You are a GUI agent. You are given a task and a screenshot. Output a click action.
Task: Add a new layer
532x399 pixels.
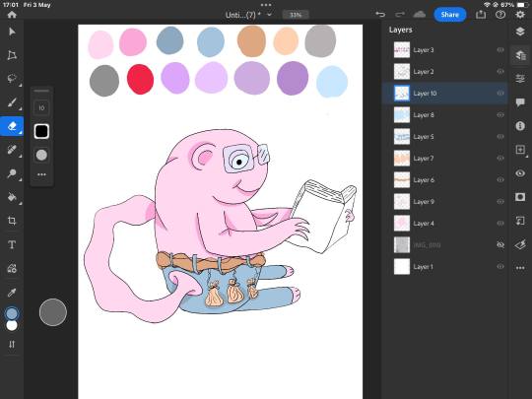[x=520, y=150]
